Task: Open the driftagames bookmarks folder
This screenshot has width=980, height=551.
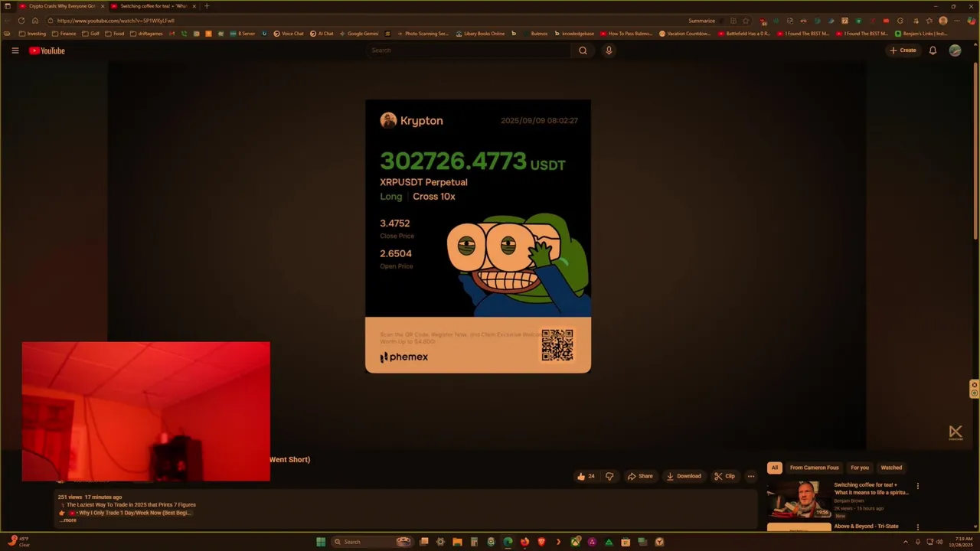Action: pos(146,34)
